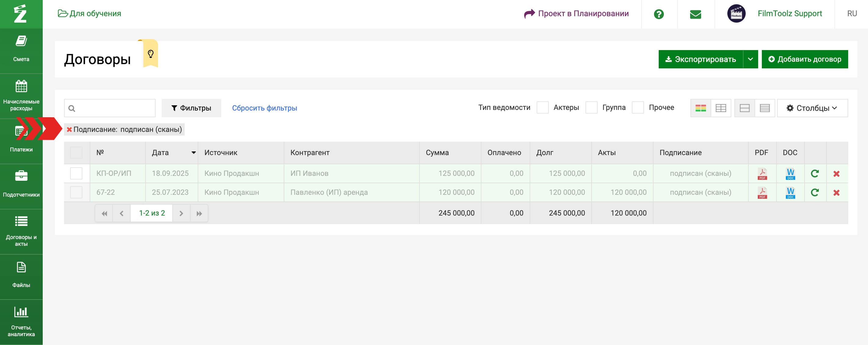This screenshot has height=345, width=868.
Task: Click Добавить договор button
Action: (x=804, y=59)
